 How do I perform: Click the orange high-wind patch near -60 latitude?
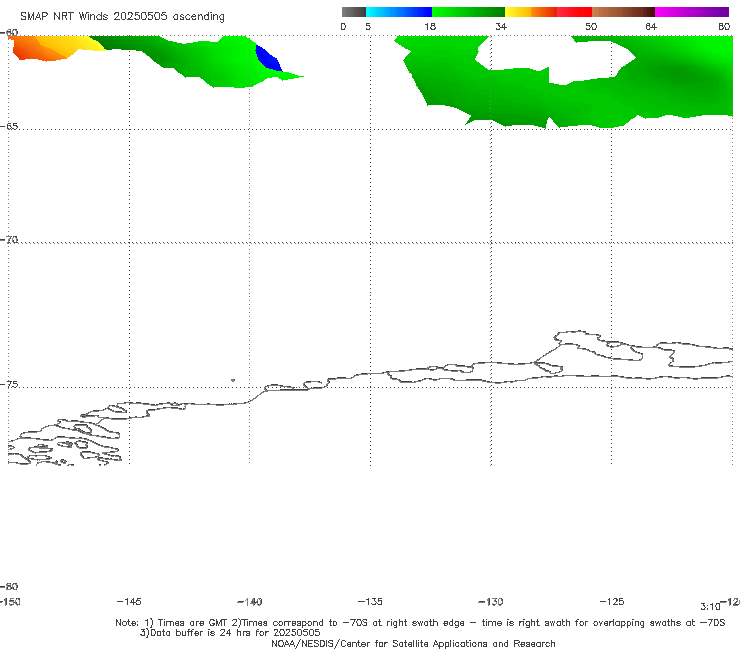(x=35, y=50)
